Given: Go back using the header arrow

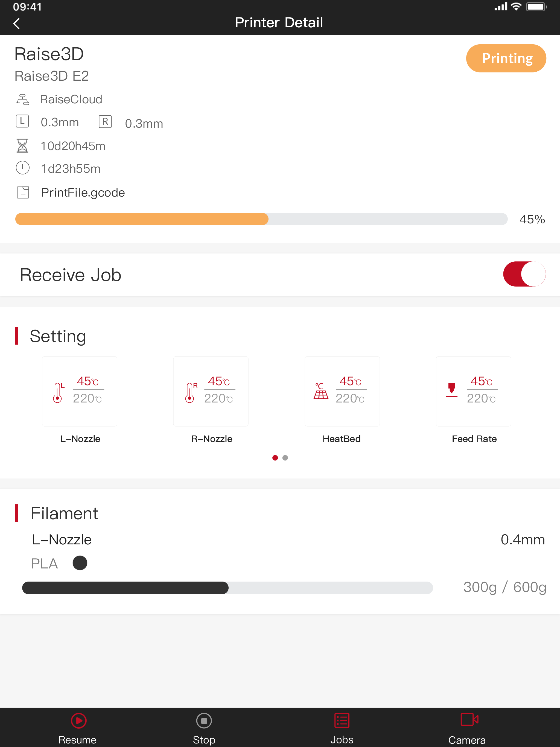Looking at the screenshot, I should coord(16,24).
